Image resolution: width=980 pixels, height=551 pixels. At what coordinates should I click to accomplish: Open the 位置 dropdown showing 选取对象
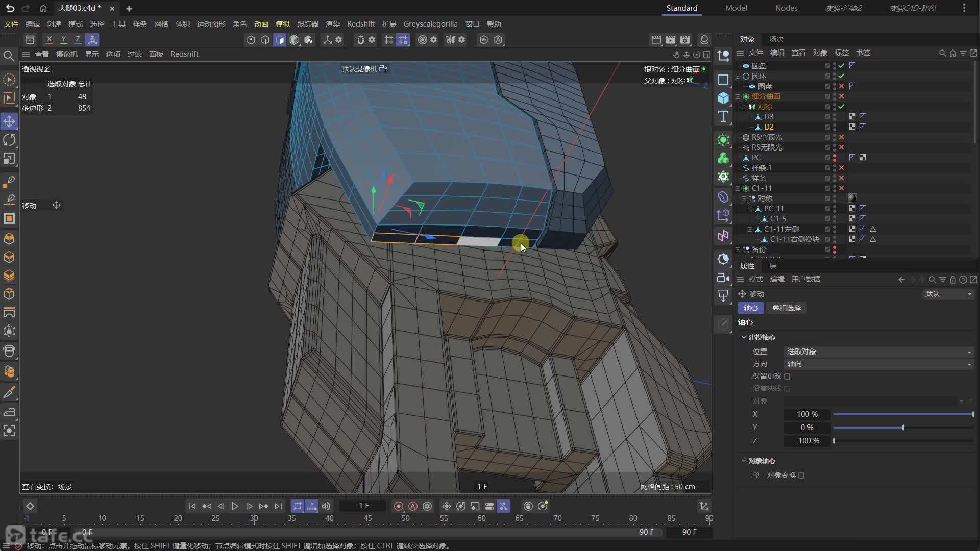[878, 352]
